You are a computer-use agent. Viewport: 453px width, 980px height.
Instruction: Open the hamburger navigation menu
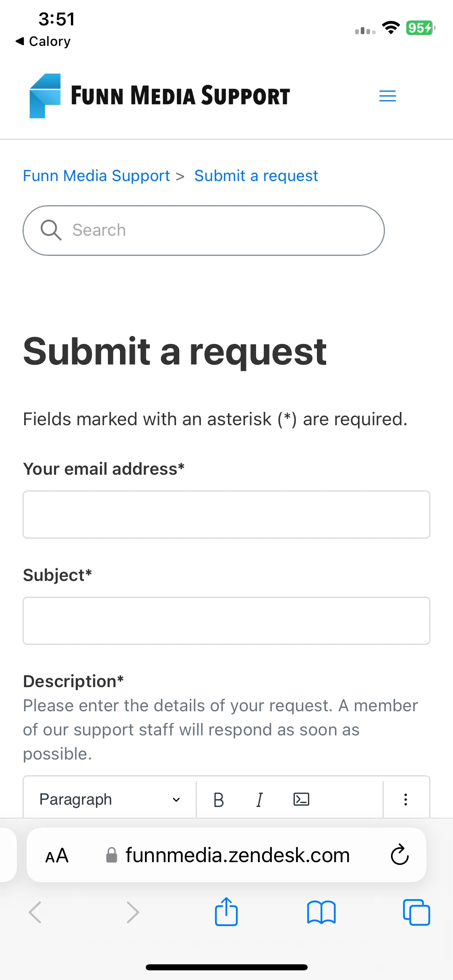[x=387, y=96]
